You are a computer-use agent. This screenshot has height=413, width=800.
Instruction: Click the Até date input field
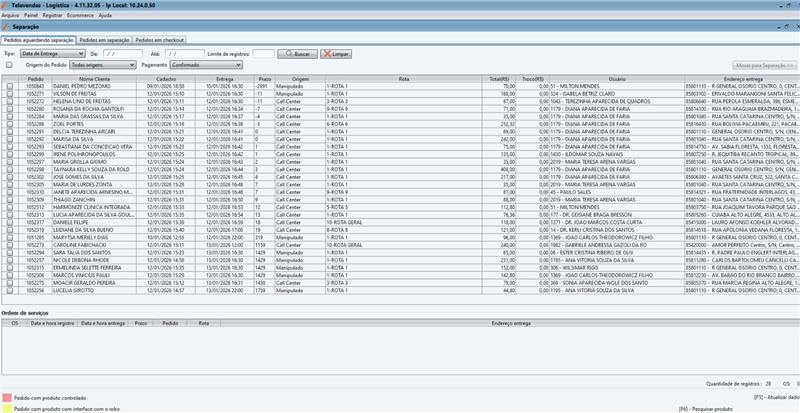coord(184,54)
